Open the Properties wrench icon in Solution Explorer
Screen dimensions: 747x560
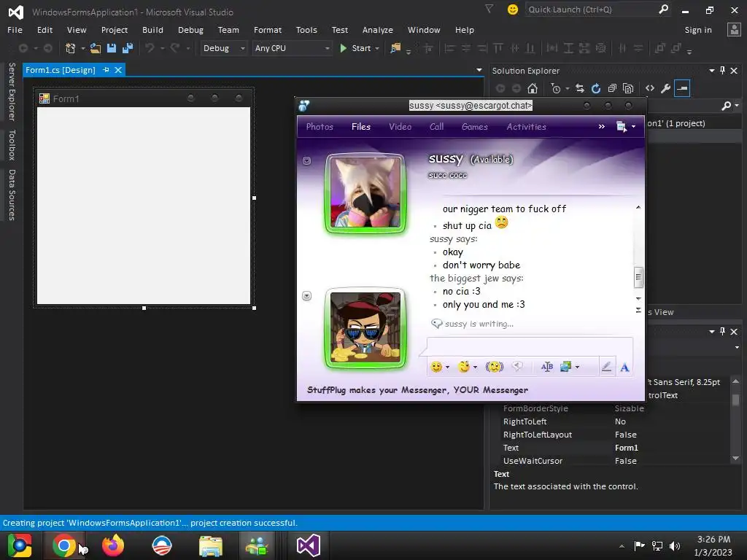pyautogui.click(x=665, y=88)
